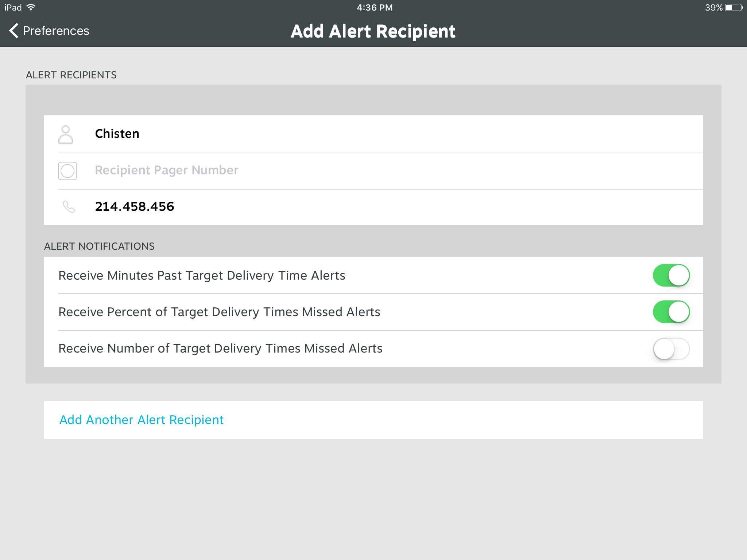The image size is (747, 560).
Task: Click the 39% battery percentage
Action: (x=714, y=8)
